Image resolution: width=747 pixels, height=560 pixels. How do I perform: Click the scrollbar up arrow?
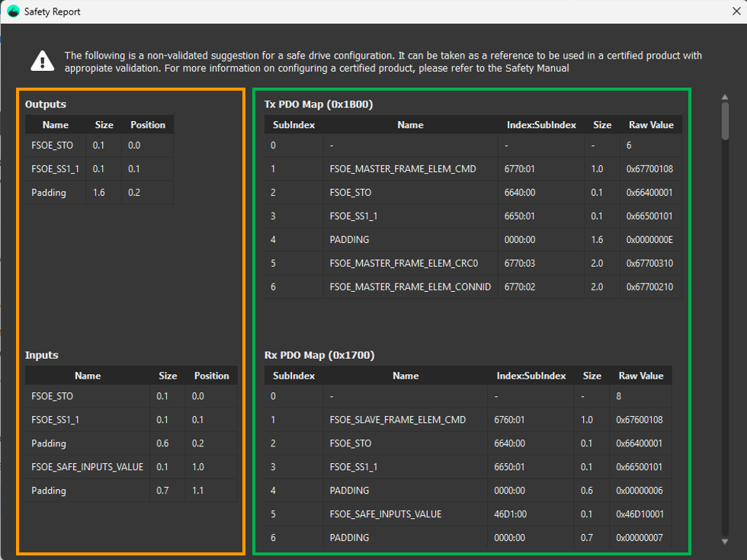725,96
